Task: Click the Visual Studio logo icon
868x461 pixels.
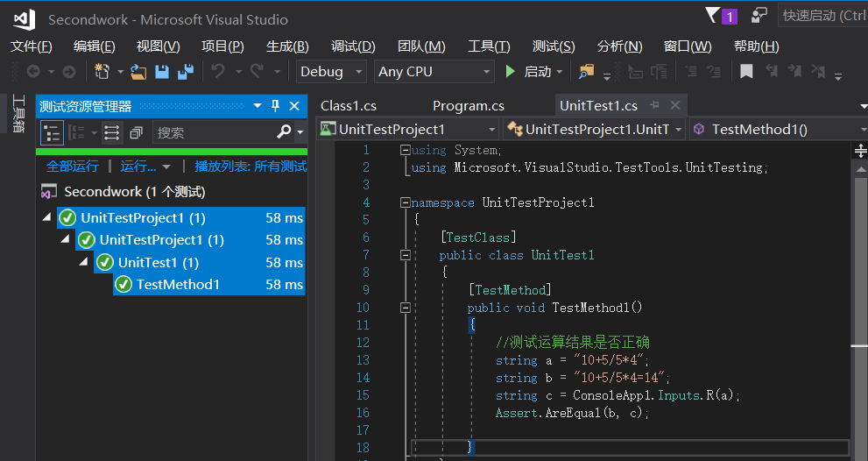Action: point(24,19)
